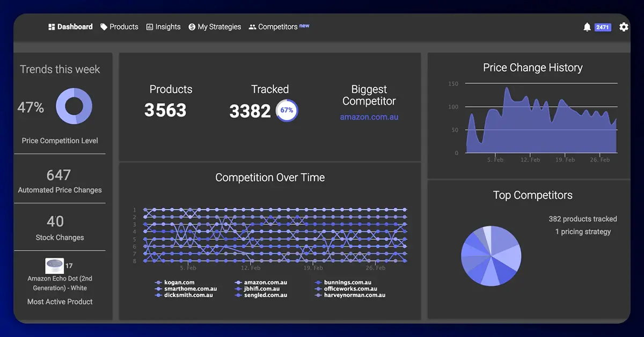
Task: Toggle sengled.com.au legend entry
Action: pos(261,295)
